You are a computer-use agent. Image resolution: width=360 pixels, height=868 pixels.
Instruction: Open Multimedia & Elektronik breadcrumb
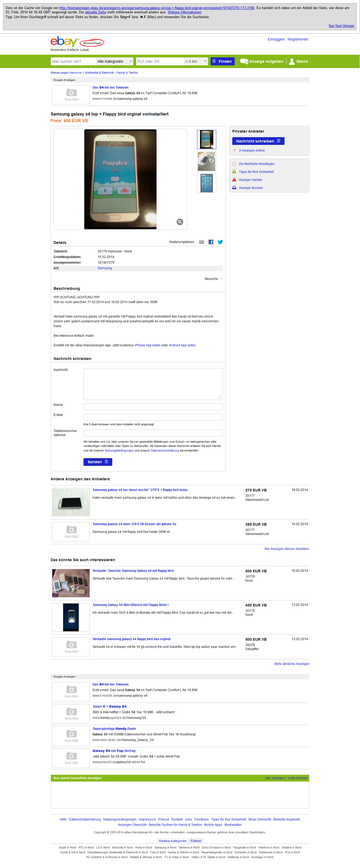click(x=99, y=73)
